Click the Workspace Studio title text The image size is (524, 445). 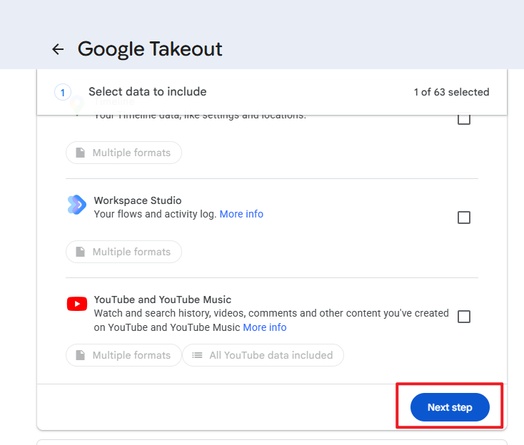pyautogui.click(x=138, y=200)
